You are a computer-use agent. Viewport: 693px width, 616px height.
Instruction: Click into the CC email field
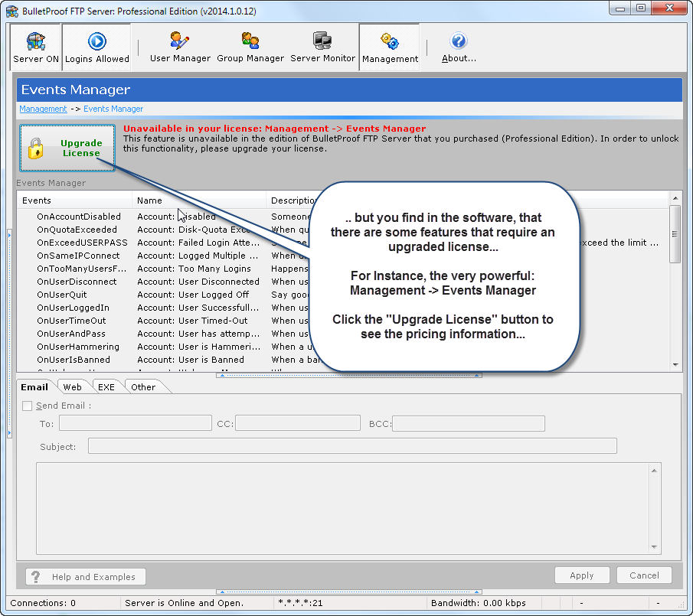(x=298, y=423)
